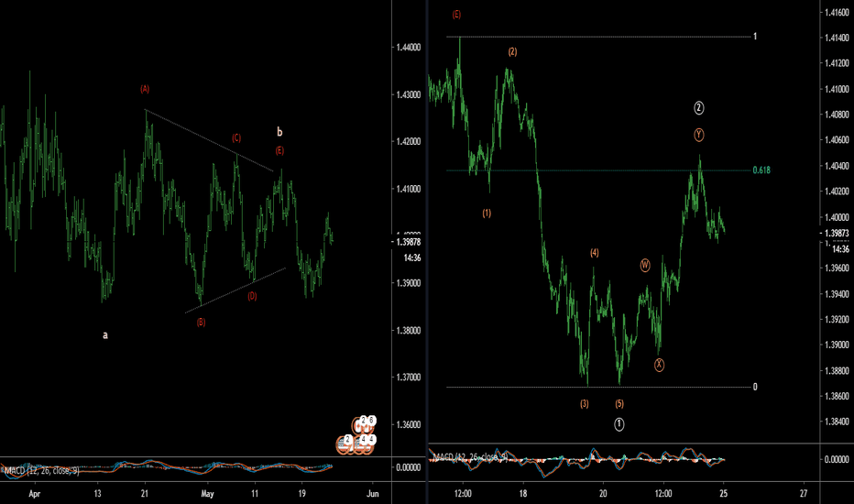Viewport: 854px width, 504px height.
Task: Select the red (A) wave label on left chart
Action: pyautogui.click(x=145, y=89)
